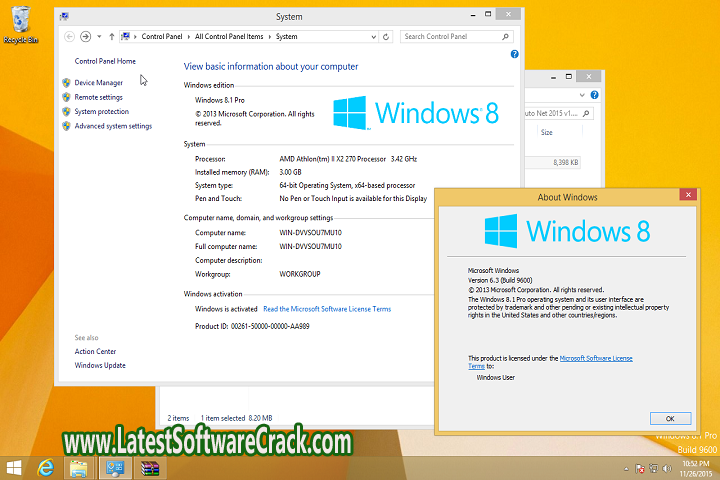Click the Forward arrow in System window
Viewport: 720px width, 480px height.
85,36
